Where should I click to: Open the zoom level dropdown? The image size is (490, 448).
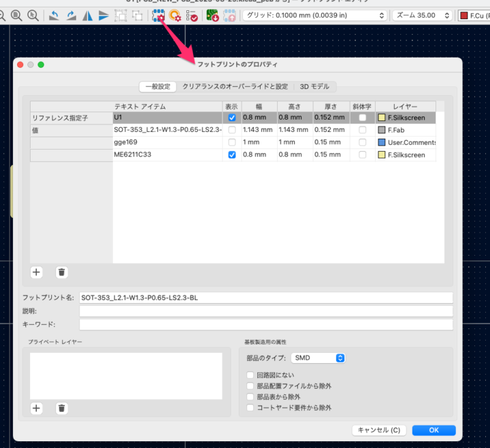point(423,15)
